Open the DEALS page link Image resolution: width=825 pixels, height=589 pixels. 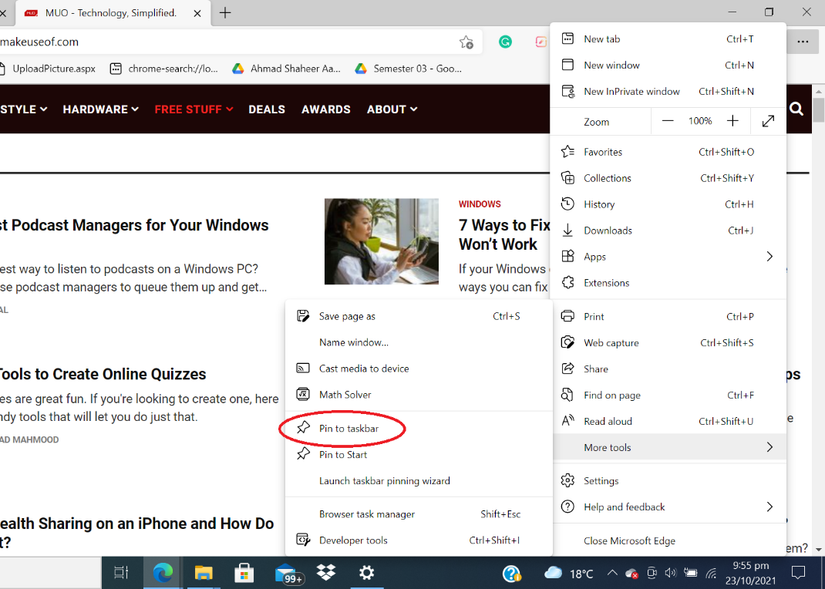tap(267, 109)
